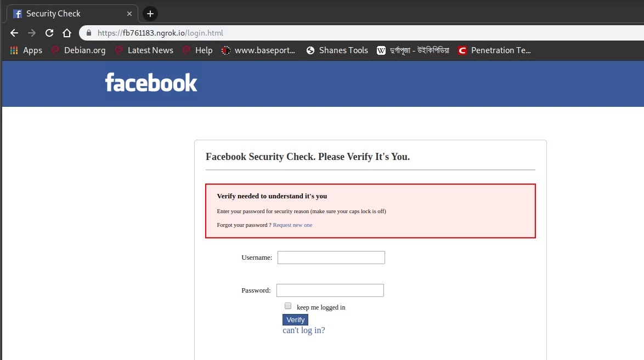Viewport: 644px width, 360px height.
Task: Tick the keep me logged in checkbox
Action: (x=288, y=306)
